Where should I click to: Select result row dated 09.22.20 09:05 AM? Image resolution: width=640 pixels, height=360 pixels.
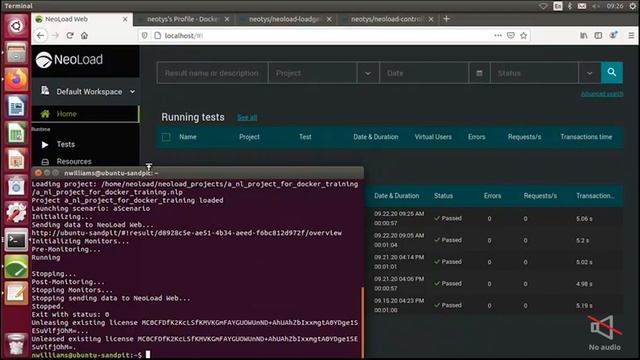click(x=494, y=240)
